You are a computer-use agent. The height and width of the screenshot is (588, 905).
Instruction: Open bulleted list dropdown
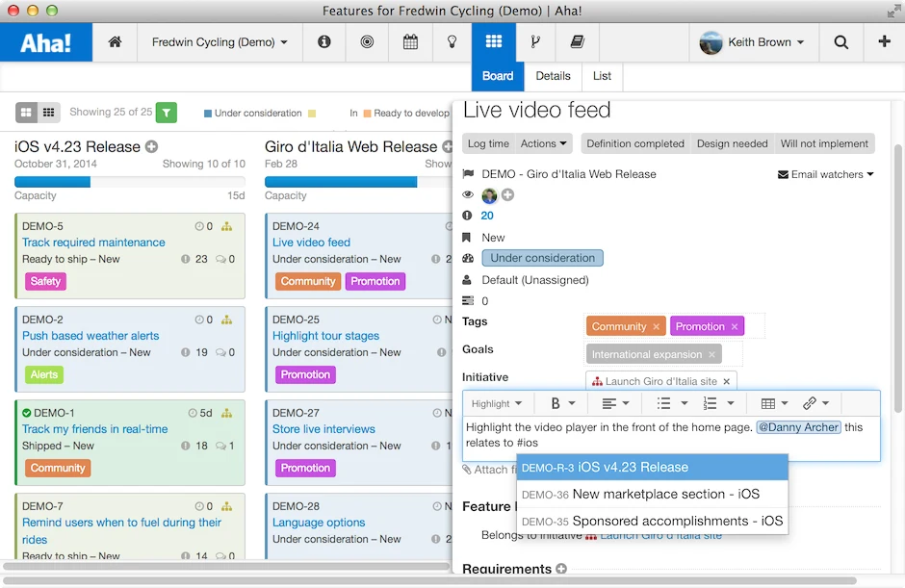point(672,403)
